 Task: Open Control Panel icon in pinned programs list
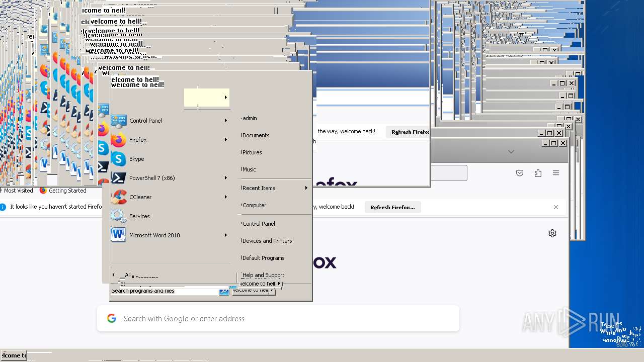[119, 121]
